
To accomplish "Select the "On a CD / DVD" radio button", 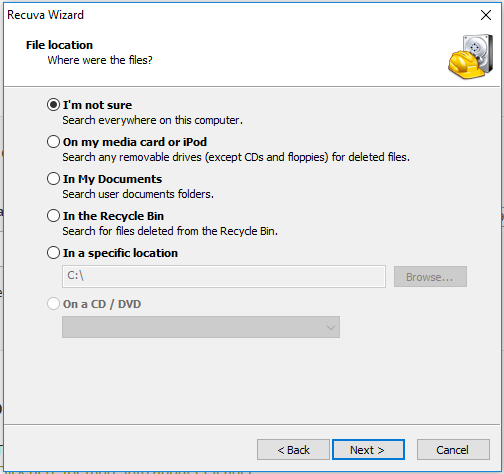I will point(53,304).
